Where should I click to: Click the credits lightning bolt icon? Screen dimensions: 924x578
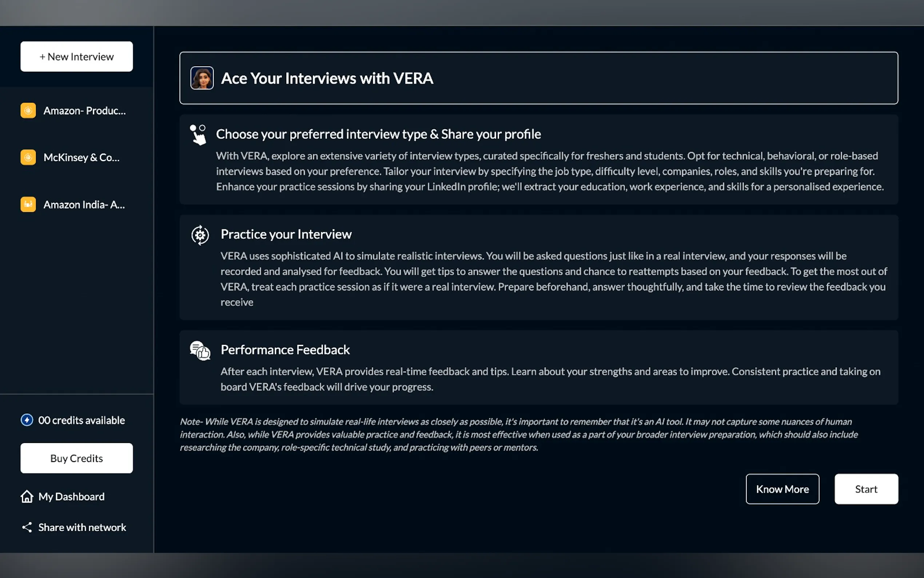pos(27,420)
